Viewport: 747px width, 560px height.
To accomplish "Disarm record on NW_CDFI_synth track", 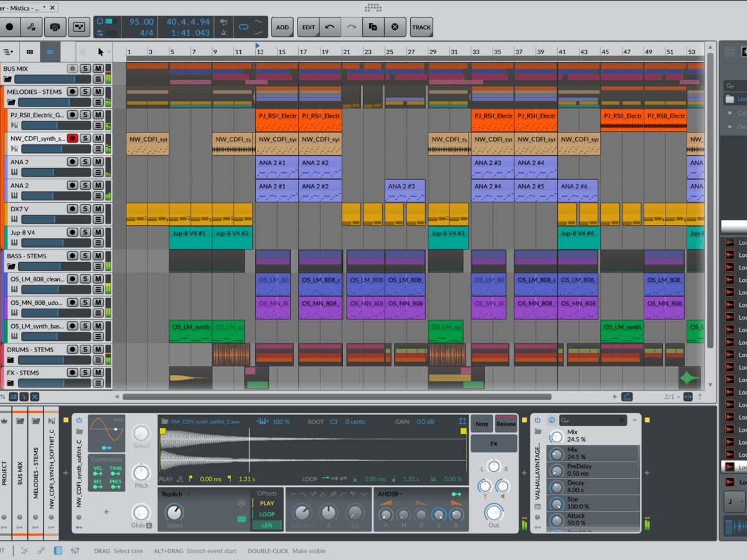I will click(x=72, y=138).
